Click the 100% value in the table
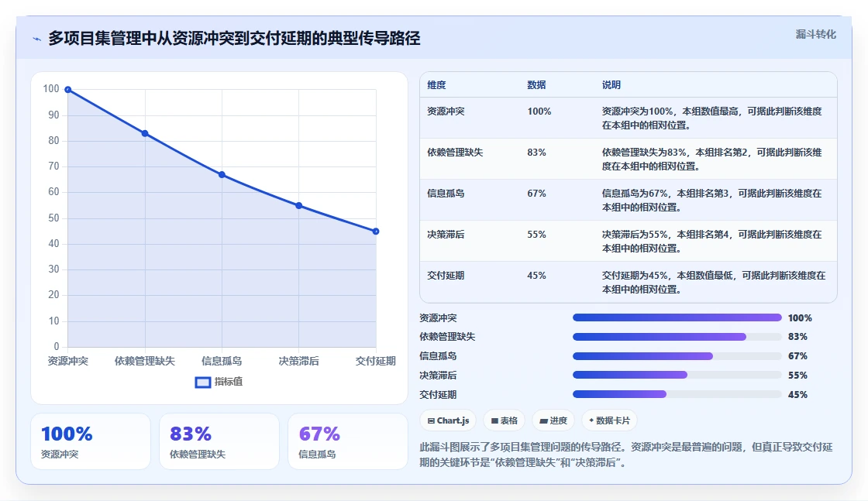Image resolution: width=868 pixels, height=501 pixels. 539,112
